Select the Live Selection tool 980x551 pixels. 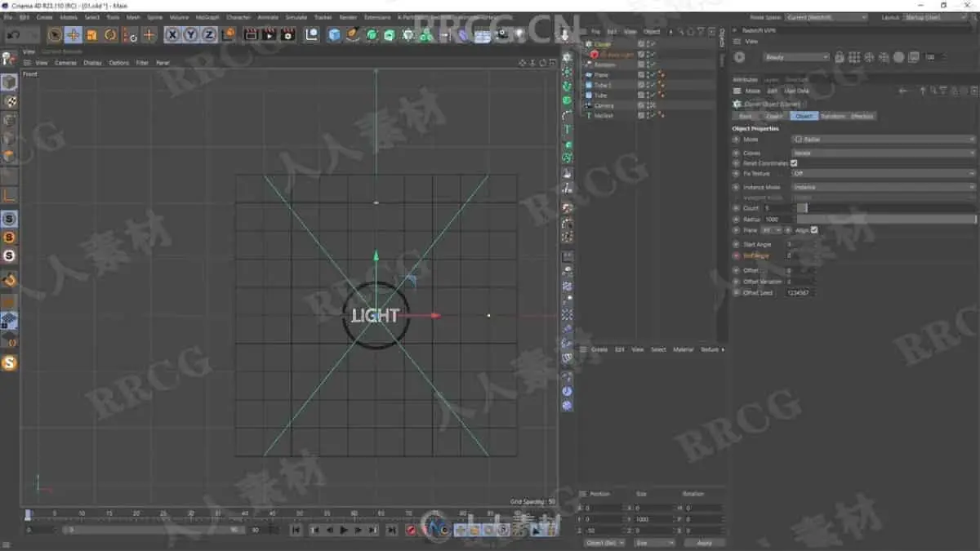point(55,34)
